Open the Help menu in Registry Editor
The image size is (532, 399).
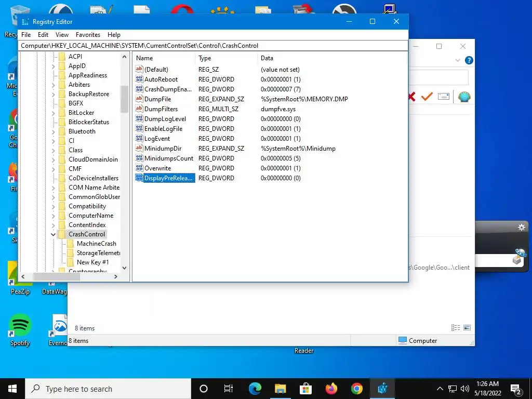[114, 35]
